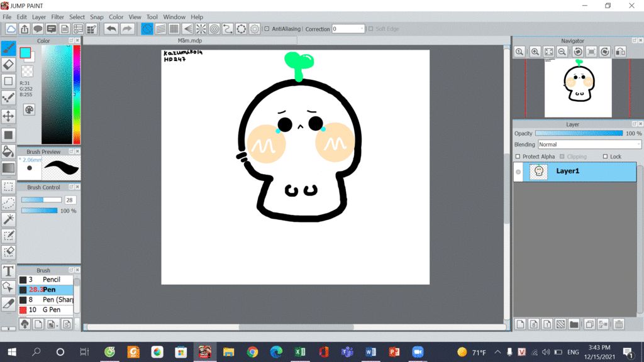Click the cloud icon in top toolbar
The height and width of the screenshot is (362, 644).
[x=11, y=29]
